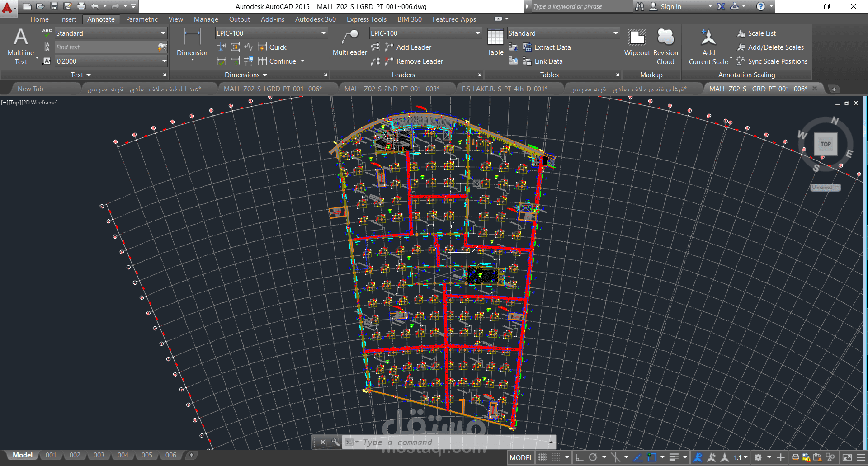Open the Express Tools ribbon tab
This screenshot has width=868, height=466.
(367, 19)
